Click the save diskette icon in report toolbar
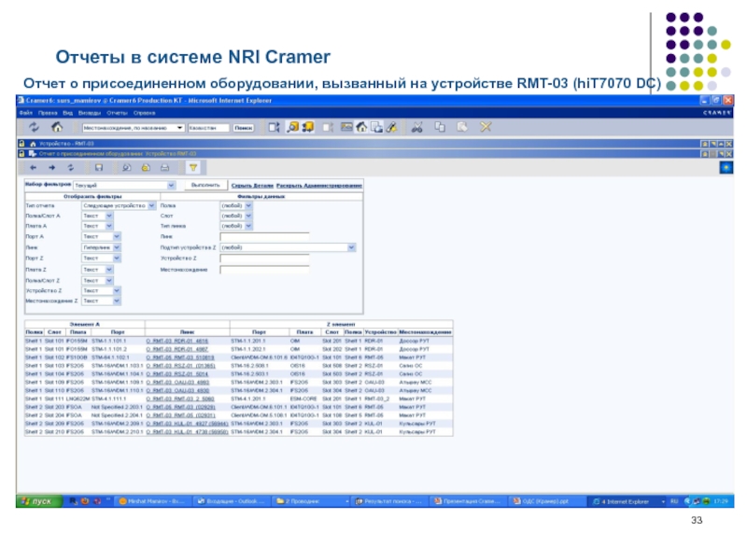 pos(98,168)
